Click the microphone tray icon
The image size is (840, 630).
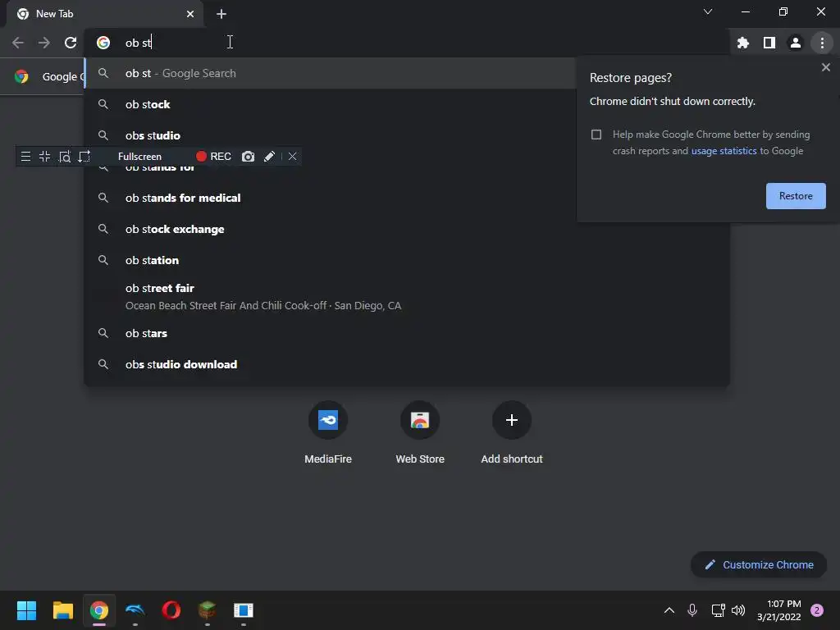pos(692,610)
